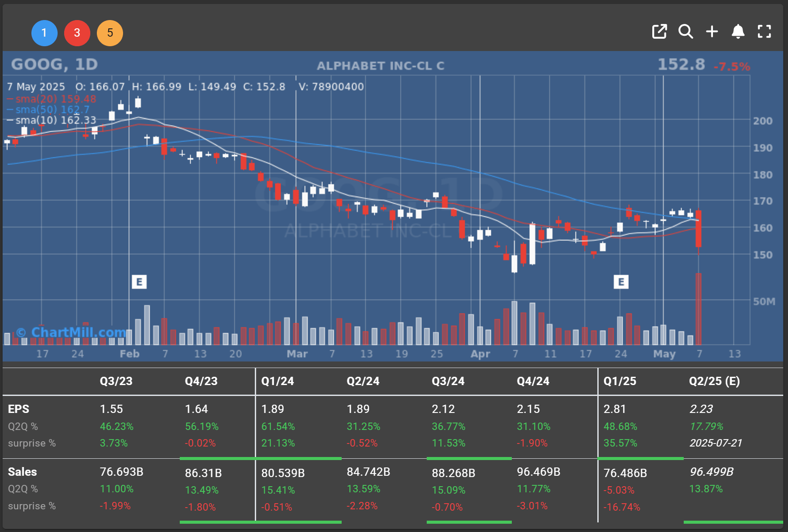Click estimated EPS value 2.23

[701, 409]
